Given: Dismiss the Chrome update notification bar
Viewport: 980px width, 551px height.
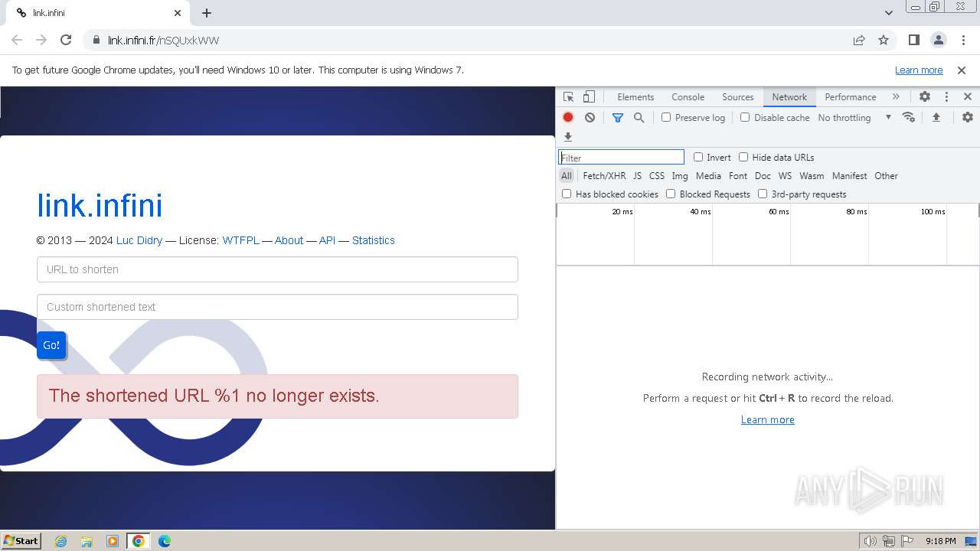Looking at the screenshot, I should (962, 70).
